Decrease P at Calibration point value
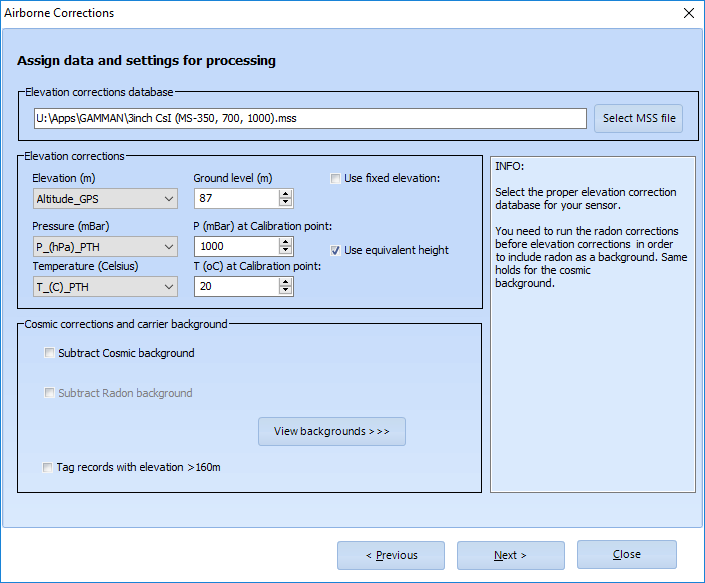 (286, 251)
